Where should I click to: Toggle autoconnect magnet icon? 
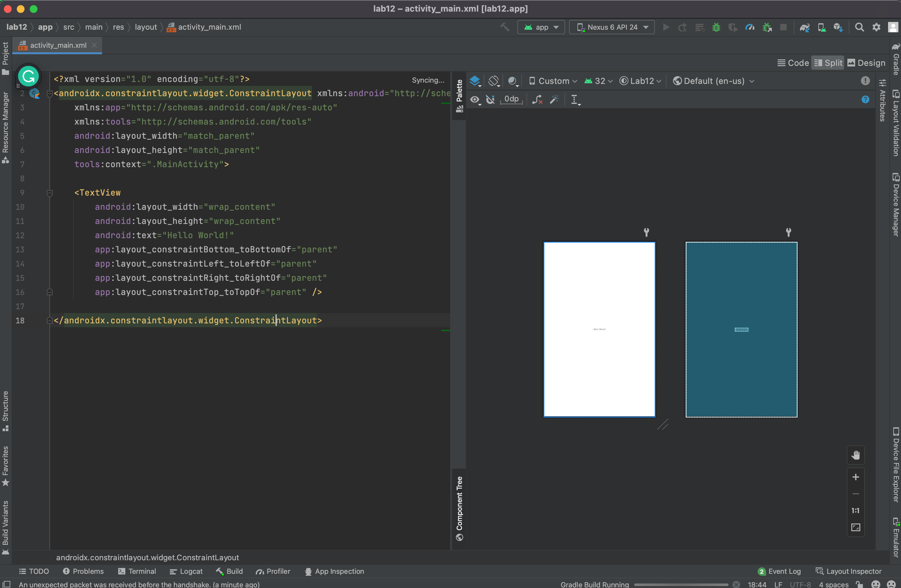(491, 99)
